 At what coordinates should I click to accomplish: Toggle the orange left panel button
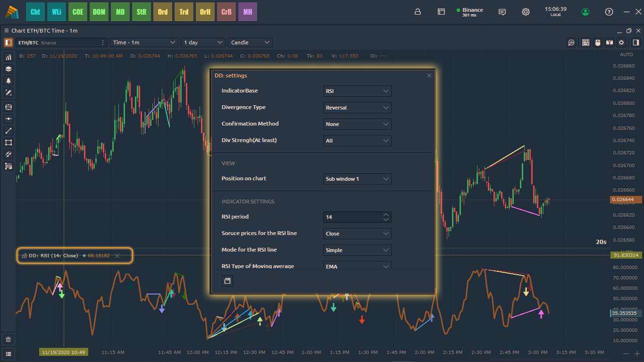[x=8, y=42]
